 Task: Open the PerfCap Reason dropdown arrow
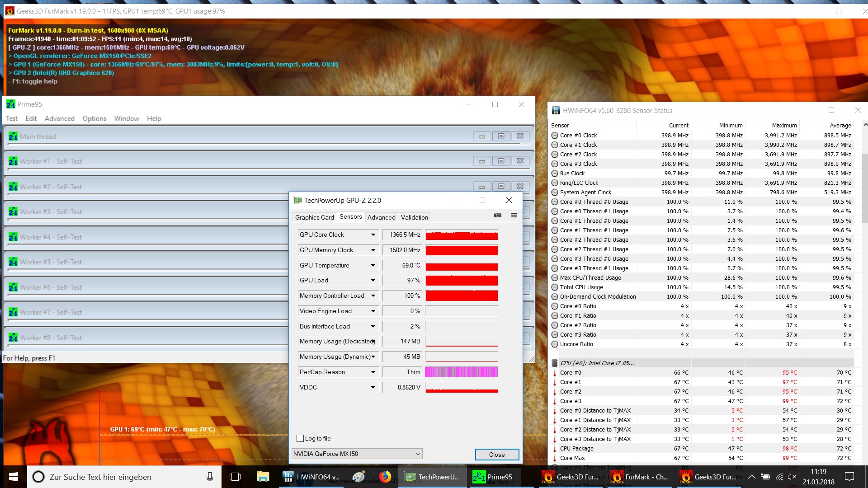pos(373,372)
